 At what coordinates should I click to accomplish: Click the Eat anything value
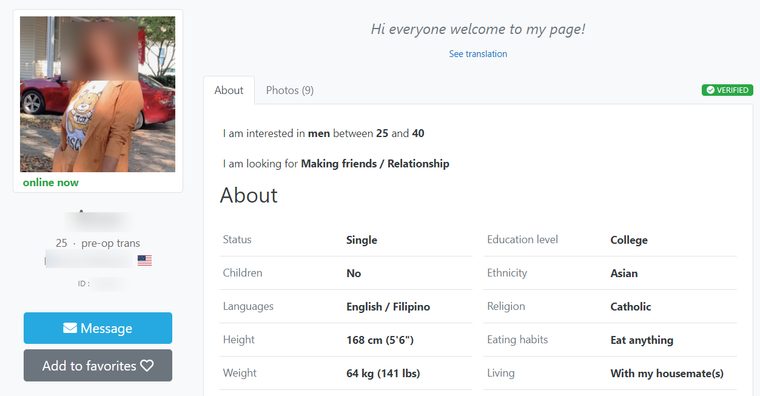tap(642, 340)
